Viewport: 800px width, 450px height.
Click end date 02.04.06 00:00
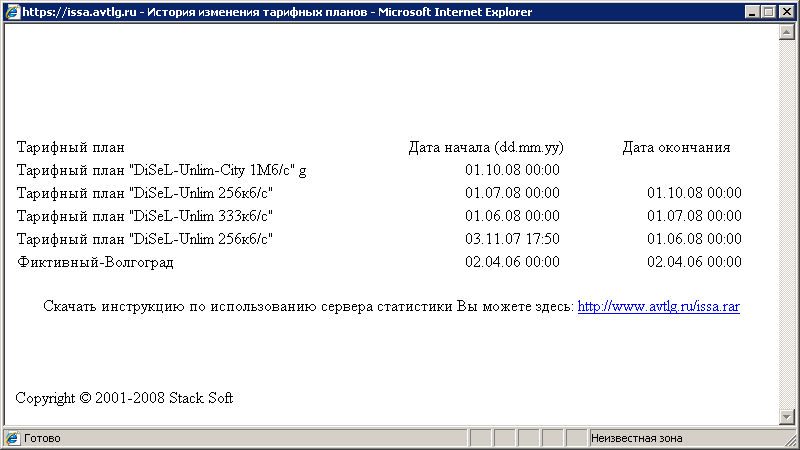[x=694, y=262]
